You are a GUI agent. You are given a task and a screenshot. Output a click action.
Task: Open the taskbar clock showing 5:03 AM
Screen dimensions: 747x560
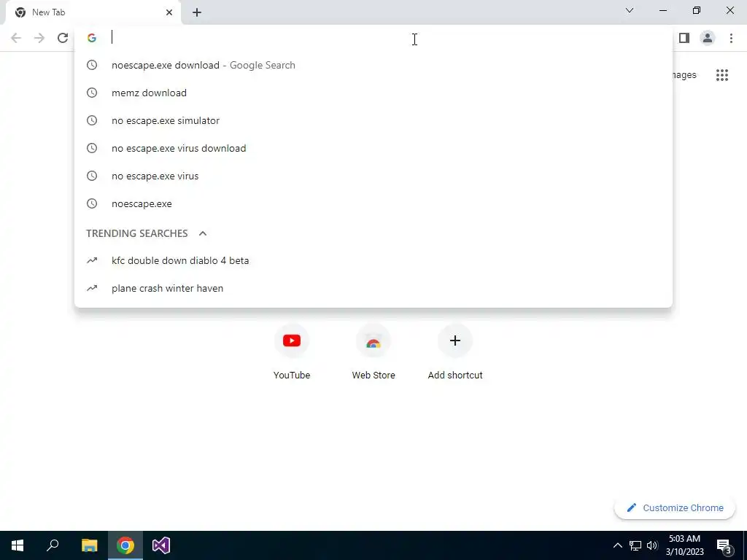684,545
